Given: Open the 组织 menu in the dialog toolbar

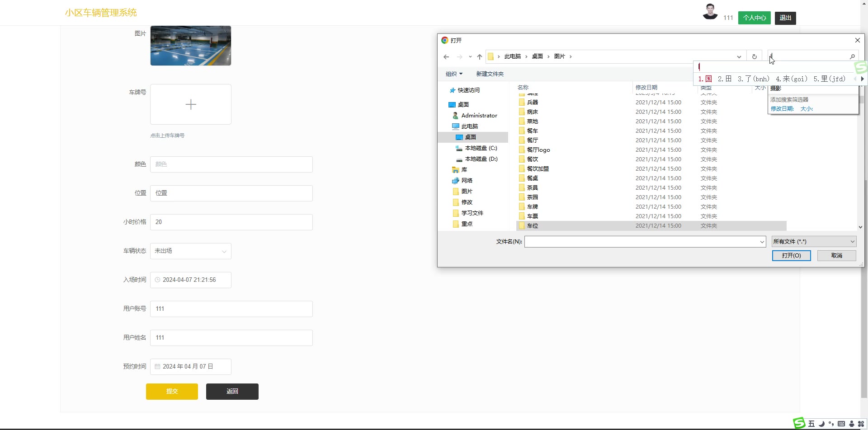Looking at the screenshot, I should tap(454, 74).
